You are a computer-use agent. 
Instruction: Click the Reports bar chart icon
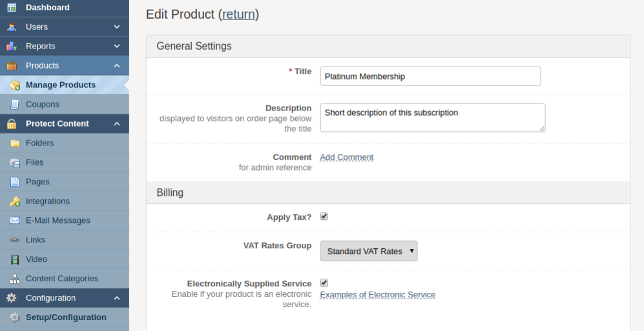coord(12,47)
